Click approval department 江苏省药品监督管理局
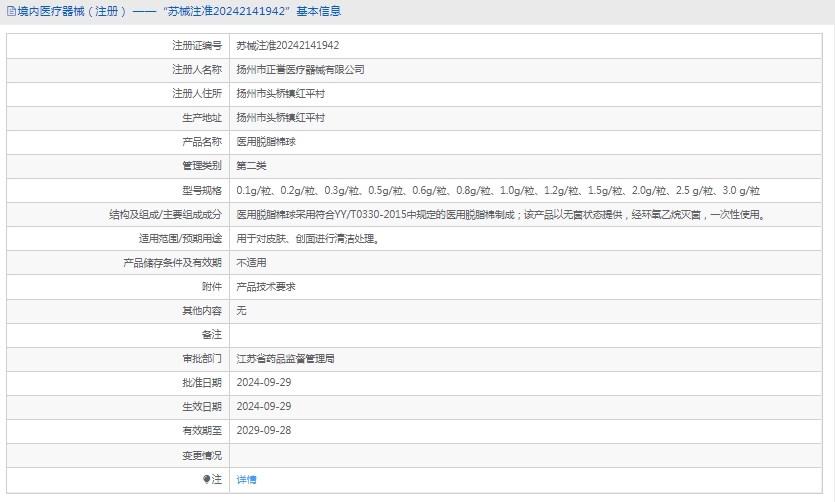 pyautogui.click(x=285, y=358)
